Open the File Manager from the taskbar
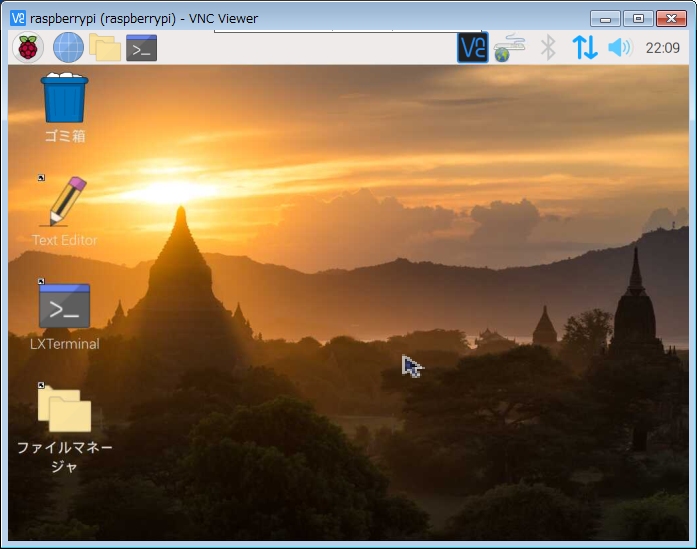 [105, 47]
